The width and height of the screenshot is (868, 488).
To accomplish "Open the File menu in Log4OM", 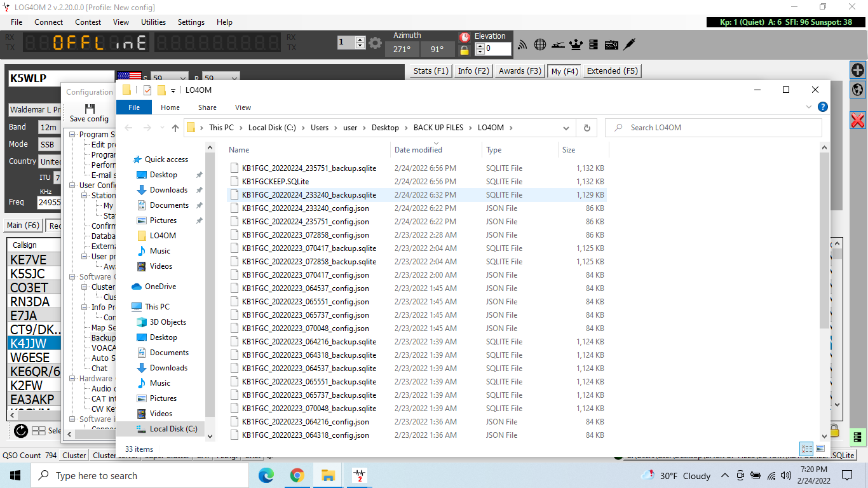I will tap(17, 22).
